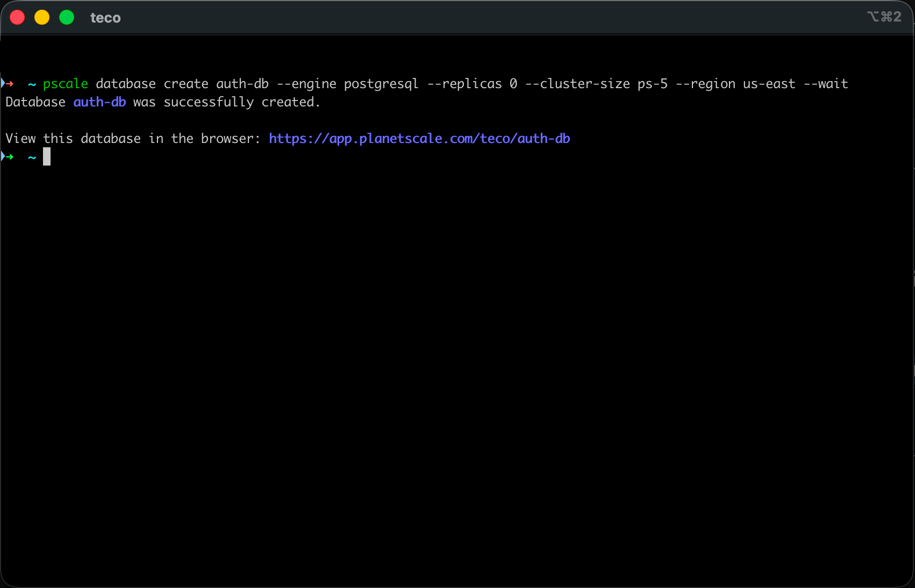This screenshot has height=588, width=915.
Task: Click the blinking terminal cursor block
Action: pos(47,157)
